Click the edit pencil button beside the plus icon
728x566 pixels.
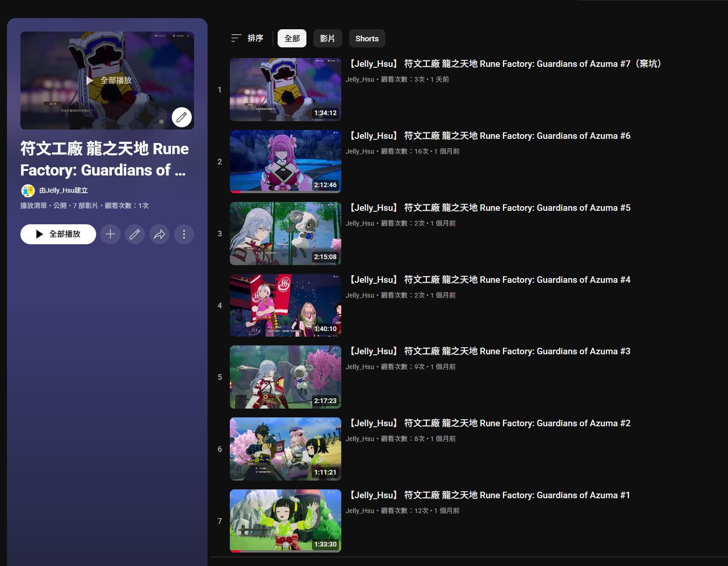[x=135, y=234]
